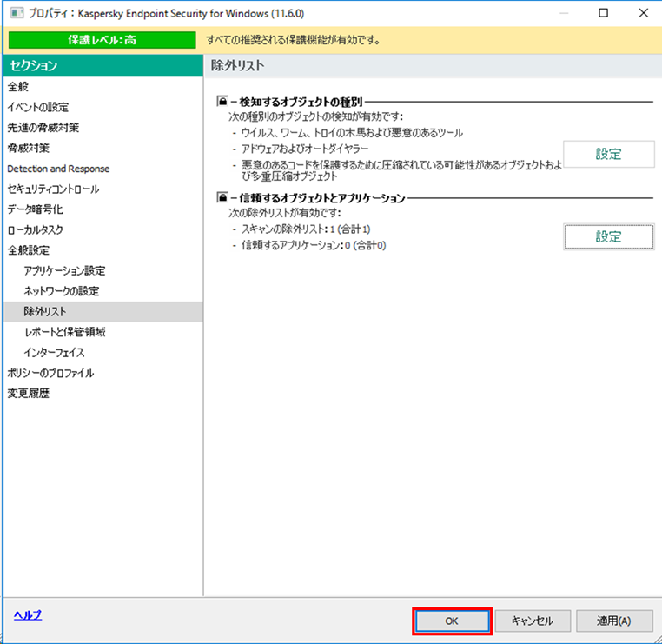Toggle the lock icon beside 信頼するオブジェクトとアプリケーション
This screenshot has width=662, height=644.
[x=222, y=197]
